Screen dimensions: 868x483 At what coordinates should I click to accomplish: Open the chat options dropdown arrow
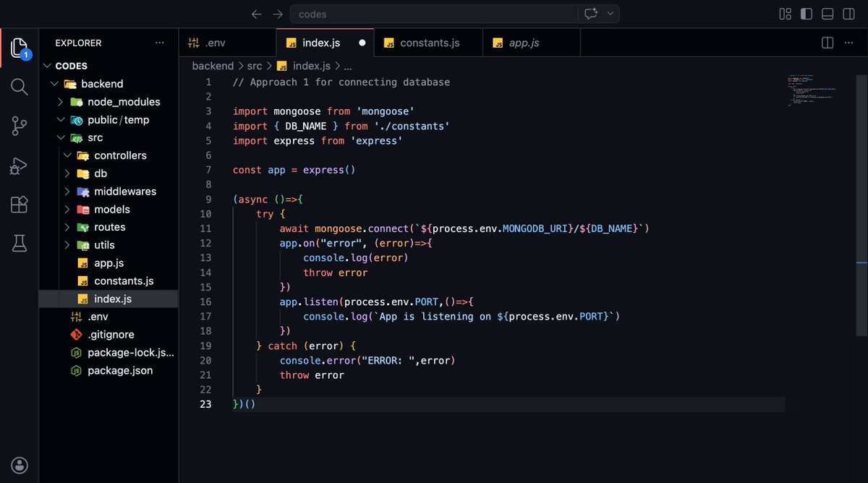(611, 14)
